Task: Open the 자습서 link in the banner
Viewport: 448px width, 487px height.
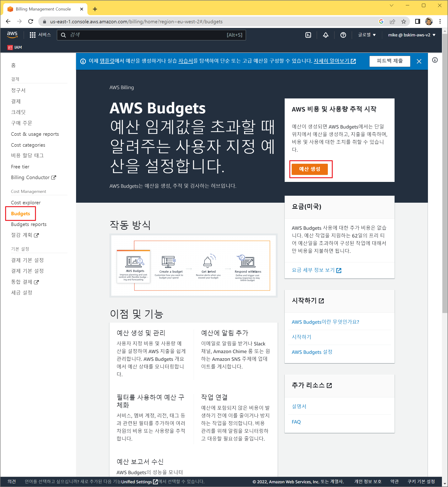Action: coord(186,61)
